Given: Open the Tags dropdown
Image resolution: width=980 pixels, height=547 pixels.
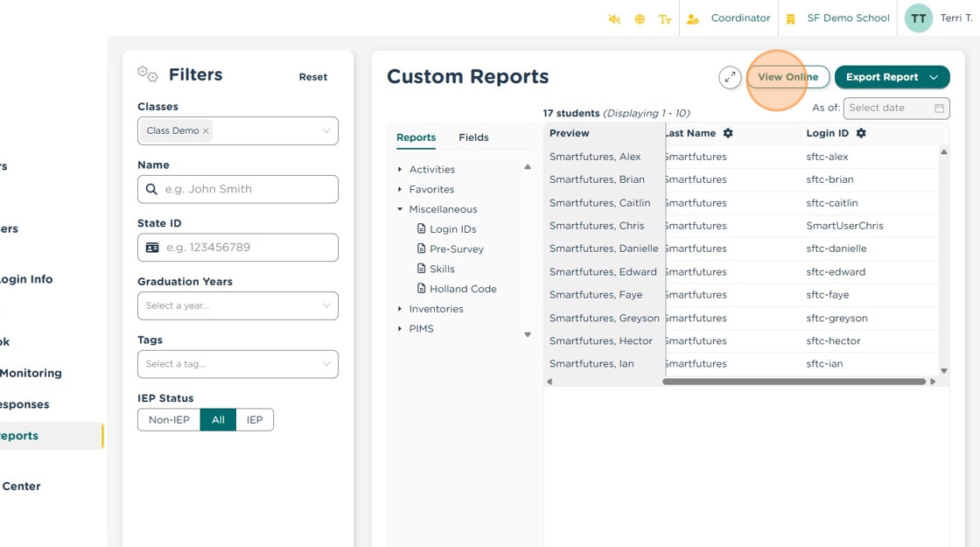Looking at the screenshot, I should point(237,364).
